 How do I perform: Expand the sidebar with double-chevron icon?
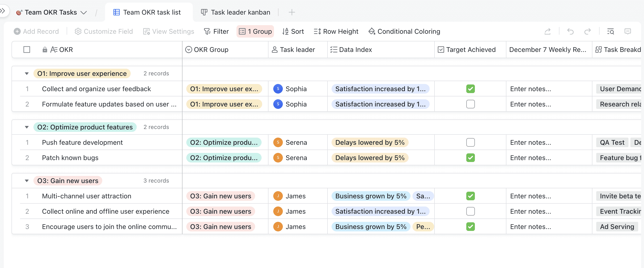pyautogui.click(x=3, y=11)
